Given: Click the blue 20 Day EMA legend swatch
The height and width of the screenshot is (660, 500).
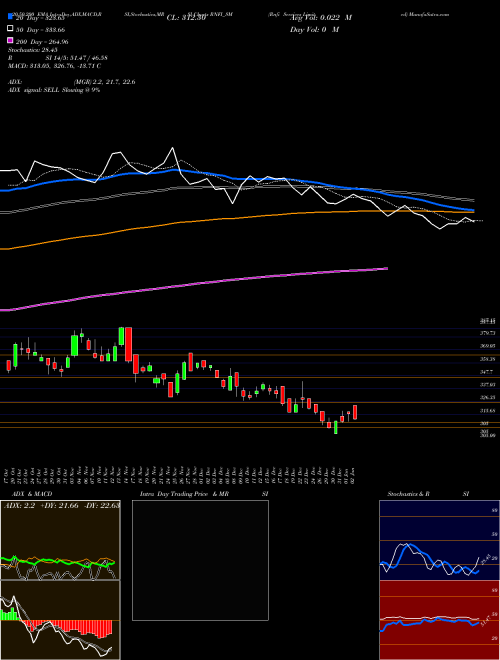Looking at the screenshot, I should pos(10,18).
